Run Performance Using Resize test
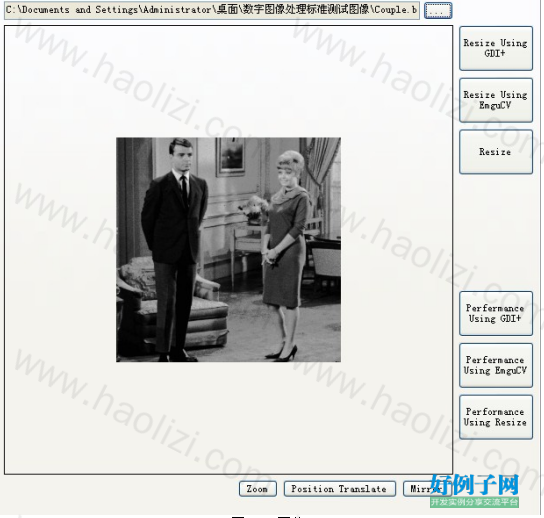The image size is (544, 518). 496,417
